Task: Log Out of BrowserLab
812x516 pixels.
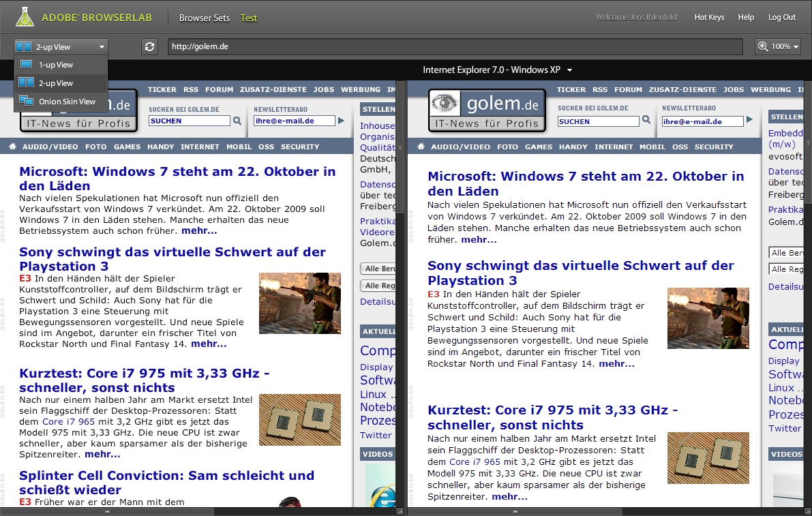Action: coord(781,17)
